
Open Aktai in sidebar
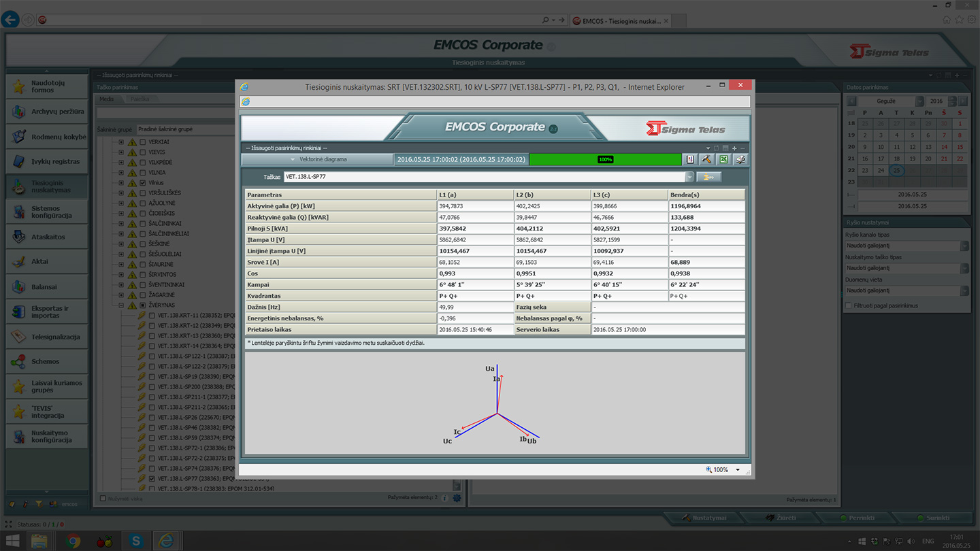(x=47, y=261)
